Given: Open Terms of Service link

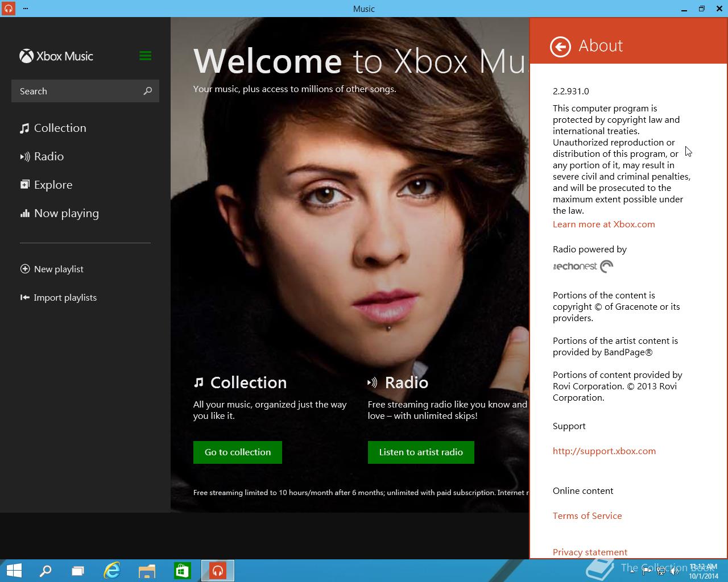Looking at the screenshot, I should pos(587,516).
